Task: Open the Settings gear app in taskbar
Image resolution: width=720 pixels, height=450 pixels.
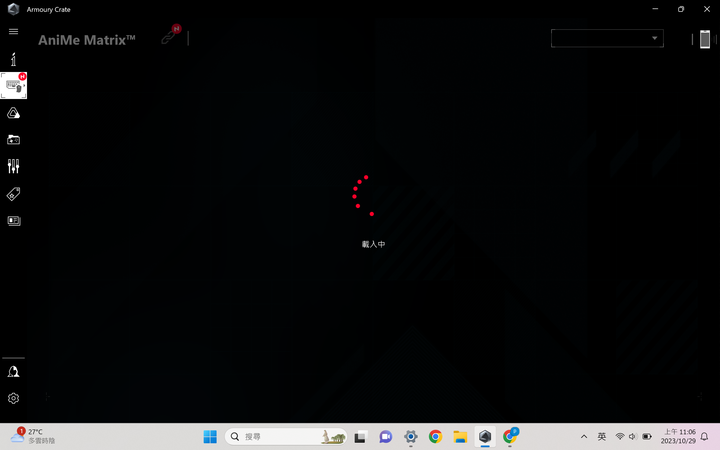Action: 411,437
